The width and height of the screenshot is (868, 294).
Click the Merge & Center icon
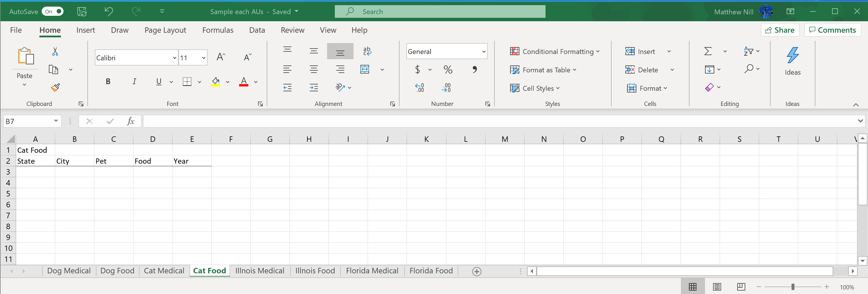pos(365,69)
